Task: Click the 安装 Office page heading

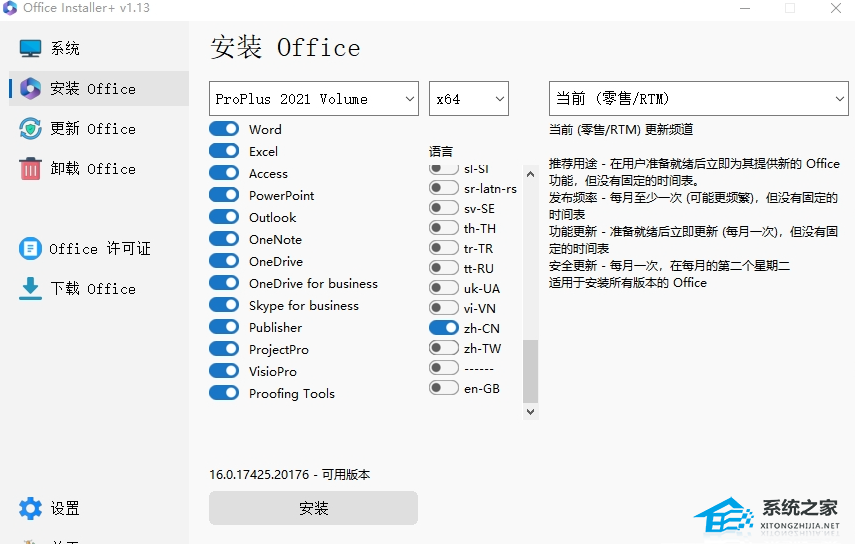Action: coord(285,47)
